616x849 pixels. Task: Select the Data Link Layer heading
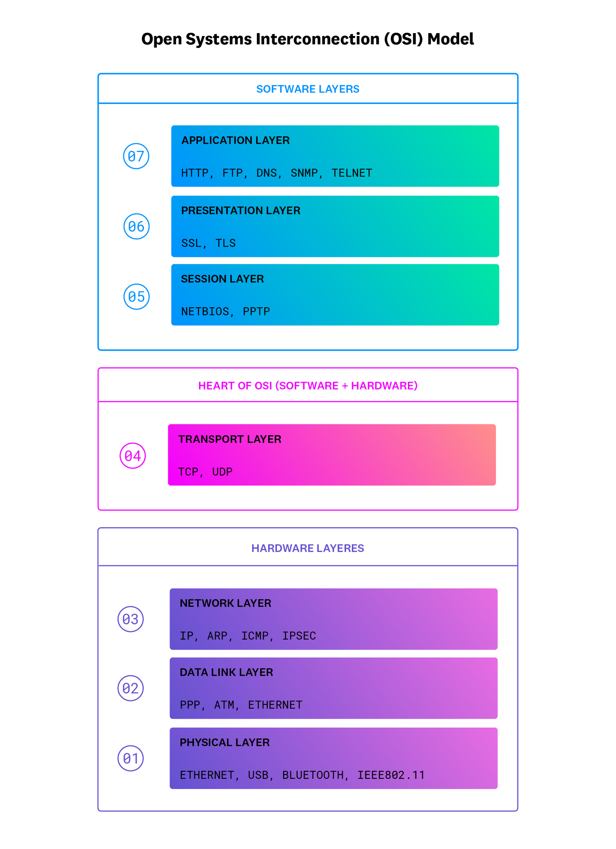pyautogui.click(x=226, y=673)
